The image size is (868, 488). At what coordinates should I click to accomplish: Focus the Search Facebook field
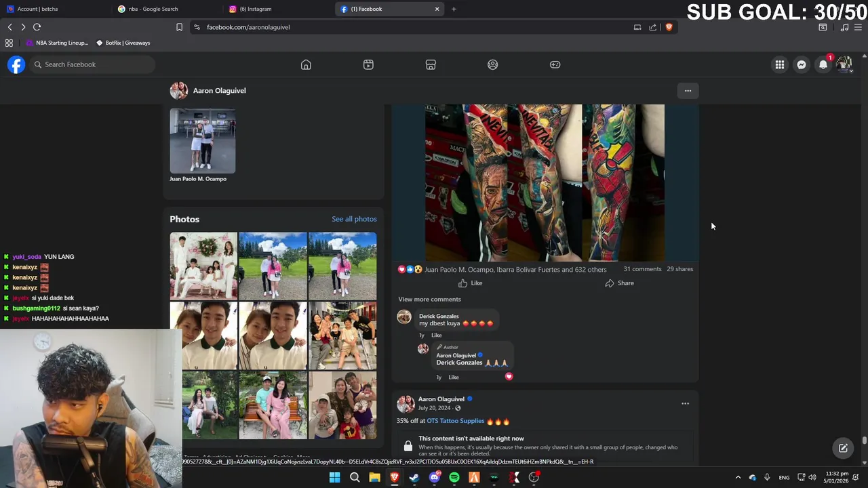(x=92, y=64)
